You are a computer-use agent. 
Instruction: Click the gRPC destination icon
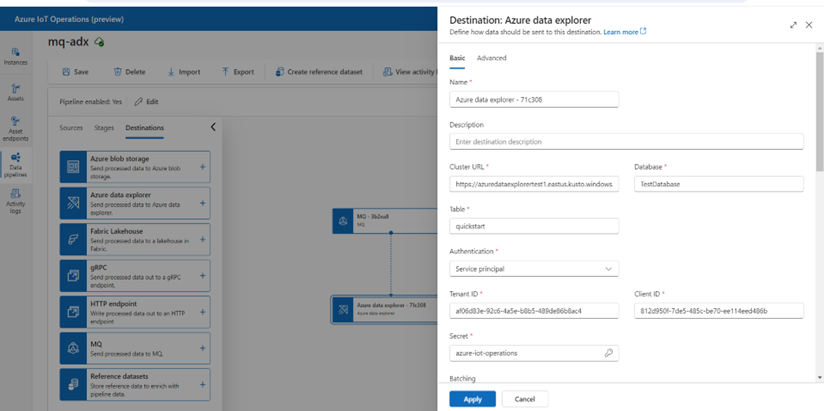[73, 276]
